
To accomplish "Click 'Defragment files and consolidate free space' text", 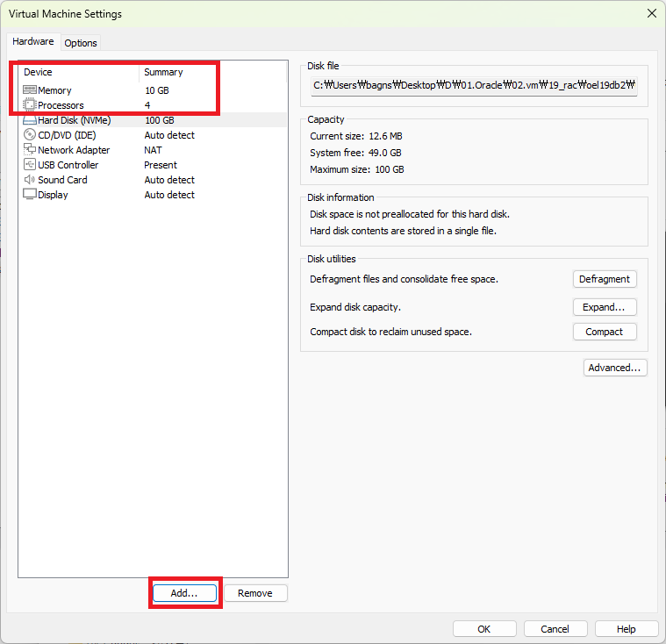I will pyautogui.click(x=404, y=279).
